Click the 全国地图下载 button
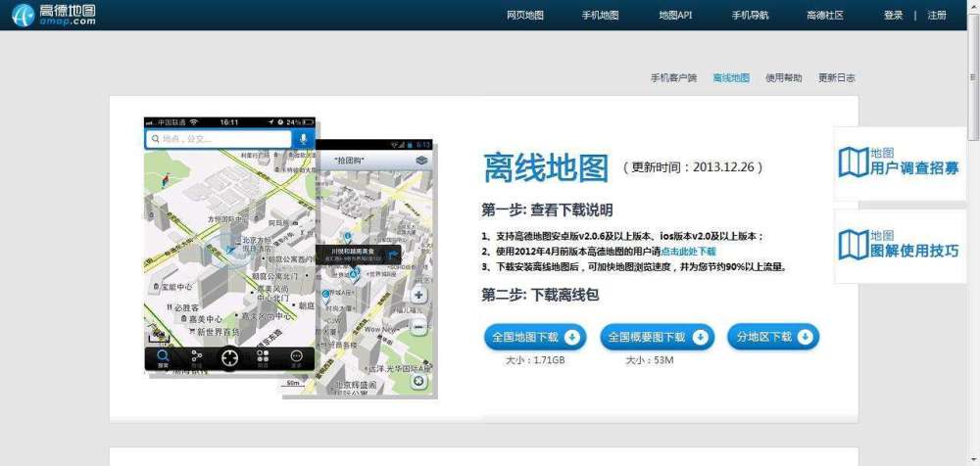 point(535,338)
